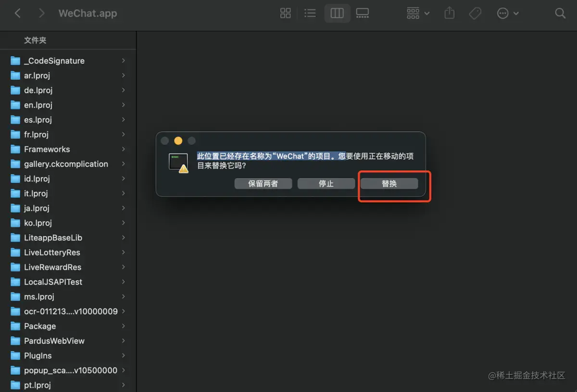Select the ko.lproj folder
The height and width of the screenshot is (392, 577).
pyautogui.click(x=68, y=223)
